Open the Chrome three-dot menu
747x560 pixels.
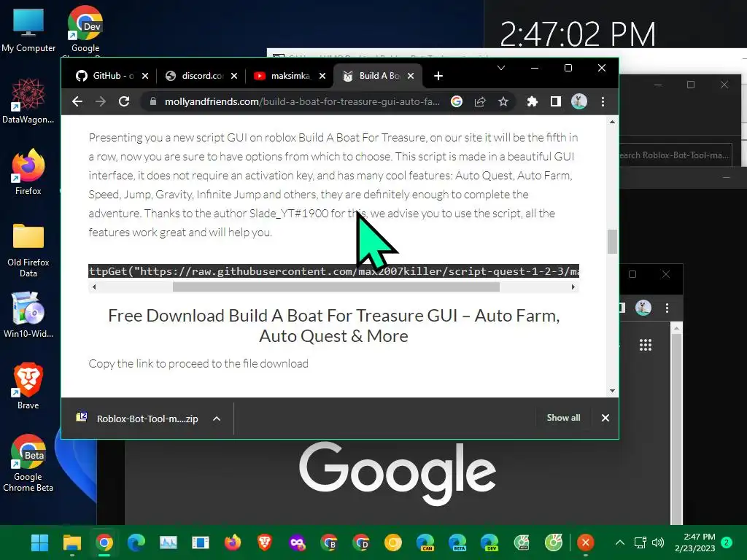(603, 101)
